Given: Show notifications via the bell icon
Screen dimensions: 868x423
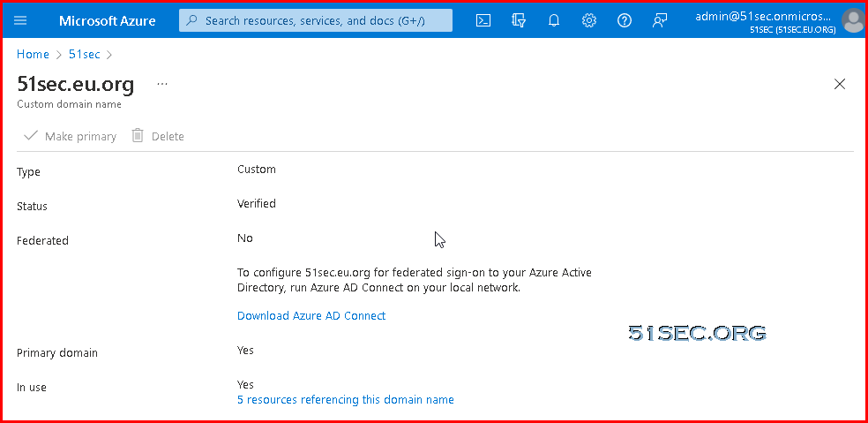Looking at the screenshot, I should [x=554, y=20].
